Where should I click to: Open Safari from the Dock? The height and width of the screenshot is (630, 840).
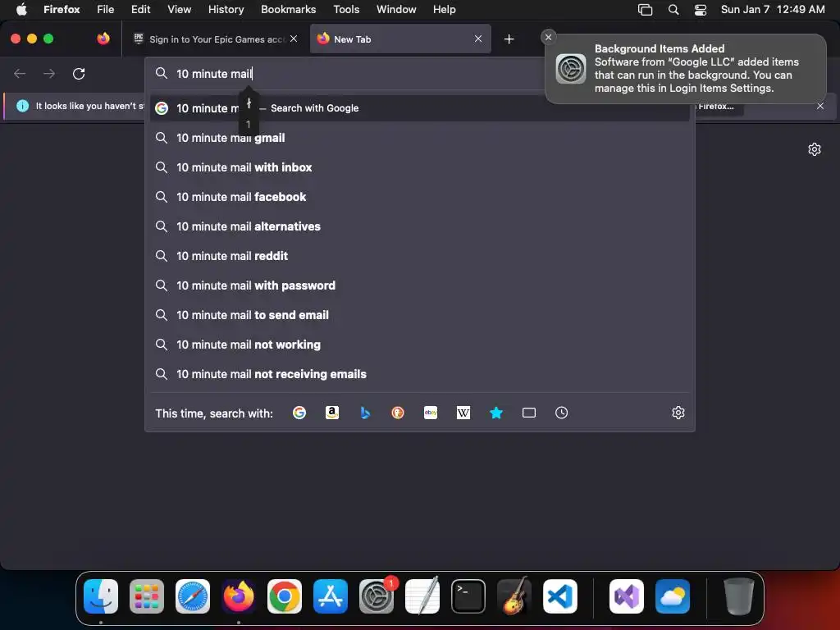click(193, 596)
